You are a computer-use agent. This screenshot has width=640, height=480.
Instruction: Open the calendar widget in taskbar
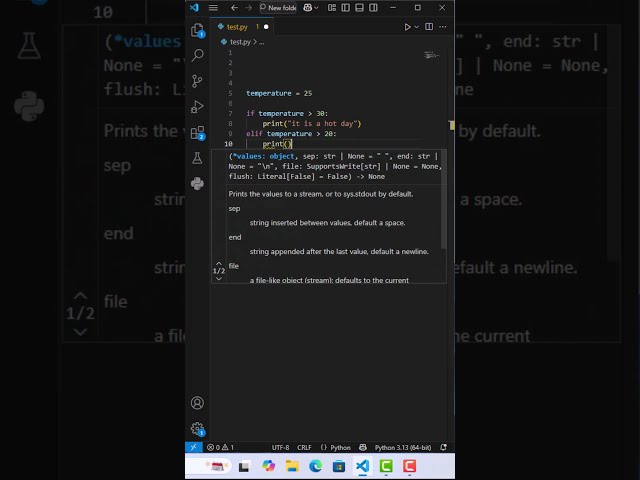(216, 466)
